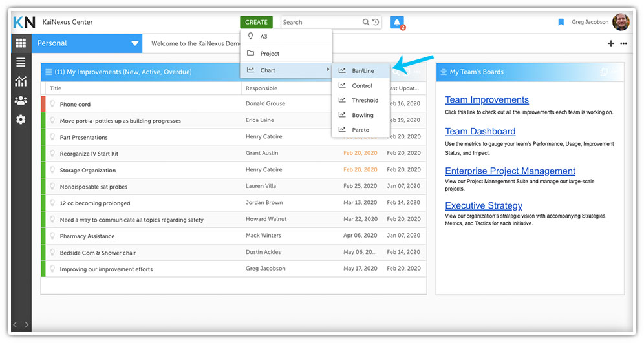644x343 pixels.
Task: Open the people icon in sidebar
Action: (21, 100)
